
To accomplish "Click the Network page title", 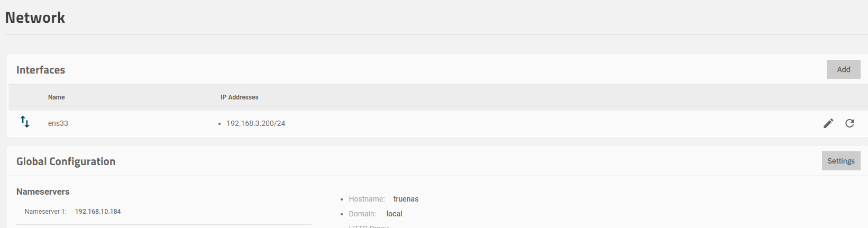I will click(x=35, y=17).
